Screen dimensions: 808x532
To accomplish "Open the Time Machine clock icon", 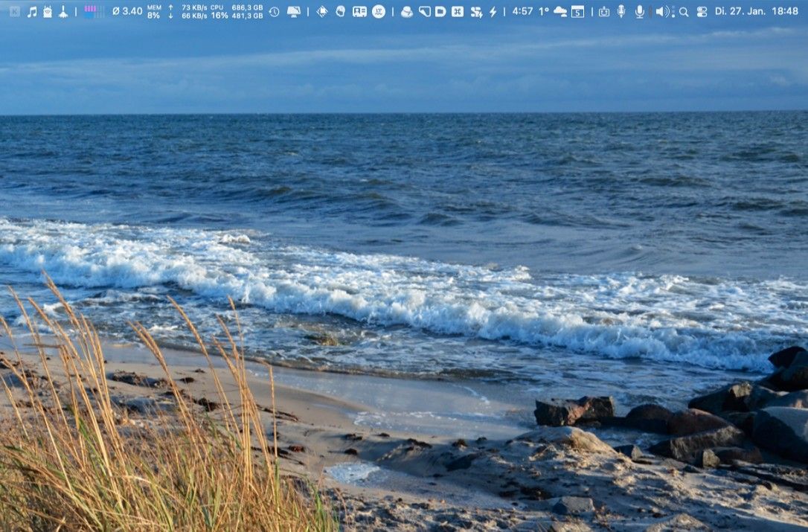I will coord(274,11).
